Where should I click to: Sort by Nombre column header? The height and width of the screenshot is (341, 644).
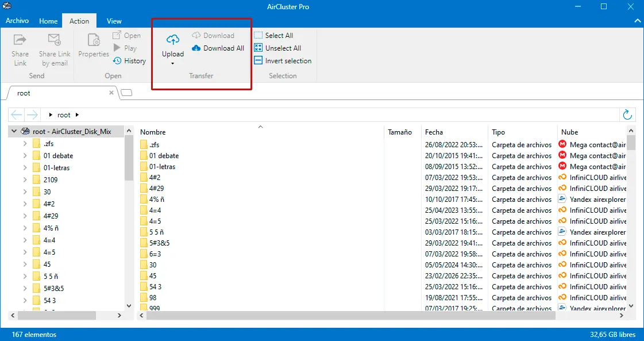[x=260, y=132]
